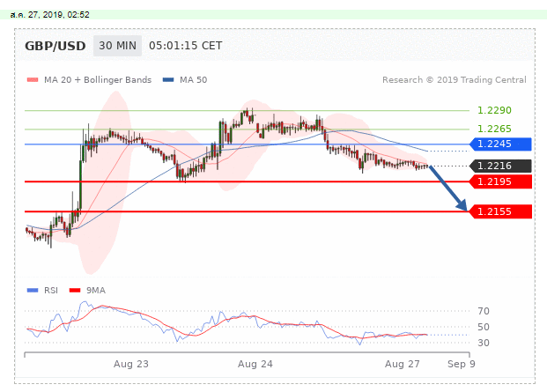This screenshot has height=392, width=547.
Task: Click the Research © 2019 Trading Central text
Action: pyautogui.click(x=455, y=80)
